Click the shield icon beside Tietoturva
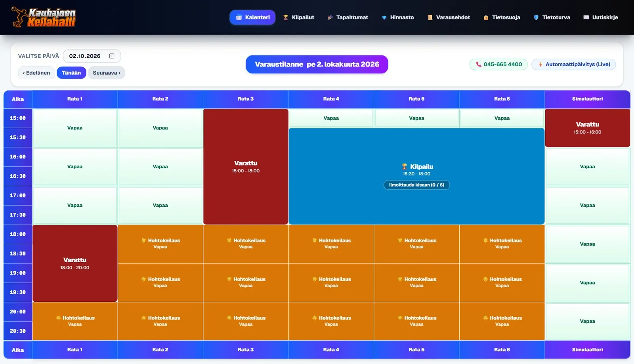Screen dimensions: 634x364 [x=536, y=17]
